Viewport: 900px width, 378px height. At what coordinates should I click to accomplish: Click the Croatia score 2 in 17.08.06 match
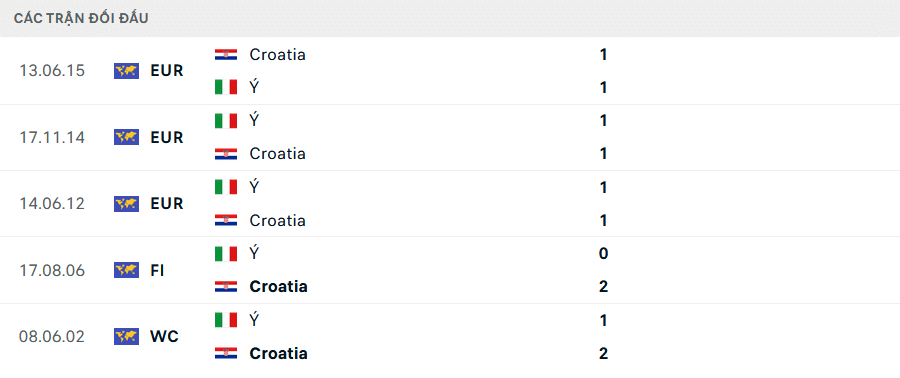603,286
